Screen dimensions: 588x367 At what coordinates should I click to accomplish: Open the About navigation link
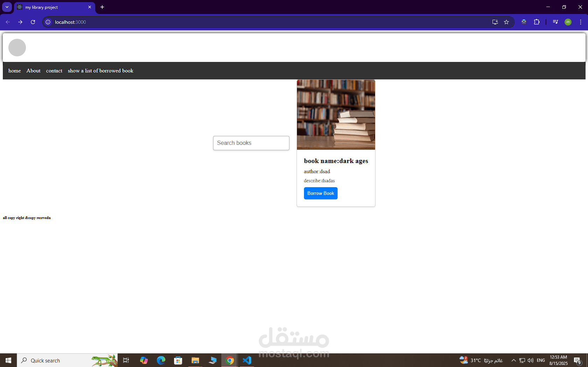click(34, 71)
